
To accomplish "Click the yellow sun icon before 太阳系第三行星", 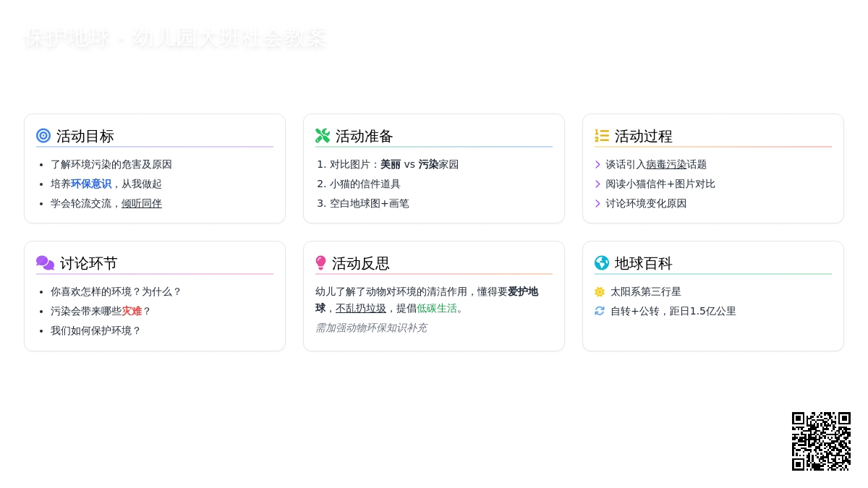I will point(600,292).
